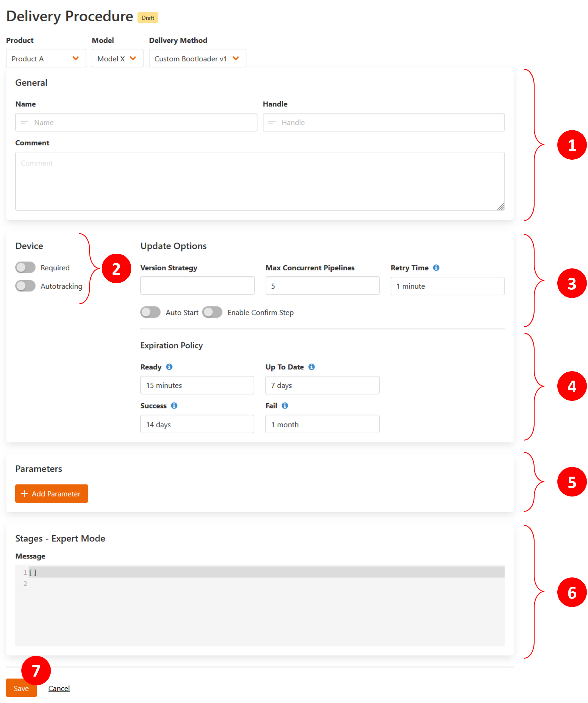Enable Confirm Step

coord(213,312)
